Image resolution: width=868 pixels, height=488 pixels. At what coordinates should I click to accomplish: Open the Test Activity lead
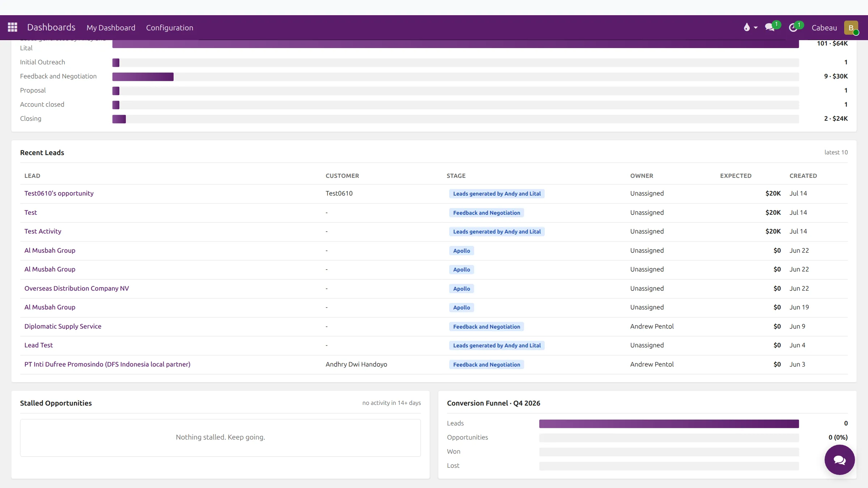[43, 231]
